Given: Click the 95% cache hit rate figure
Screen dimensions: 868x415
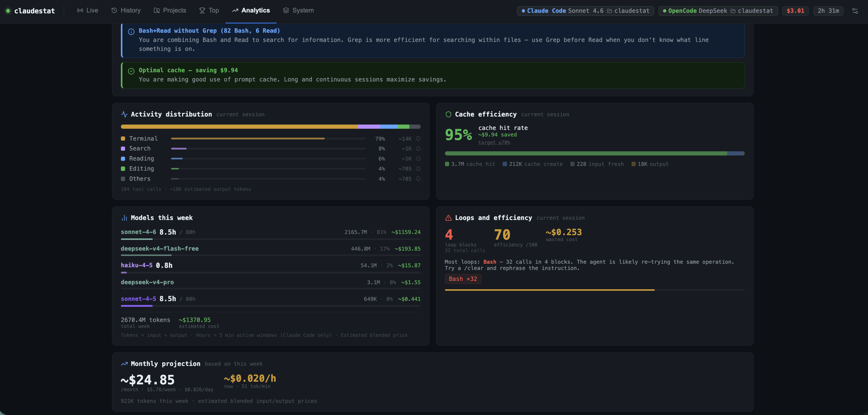Looking at the screenshot, I should coord(458,135).
